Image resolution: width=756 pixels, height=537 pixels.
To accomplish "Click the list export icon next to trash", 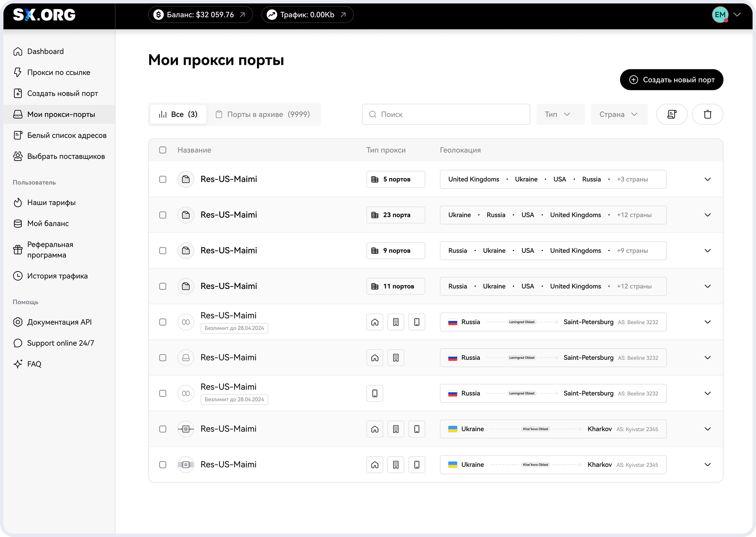I will (671, 114).
